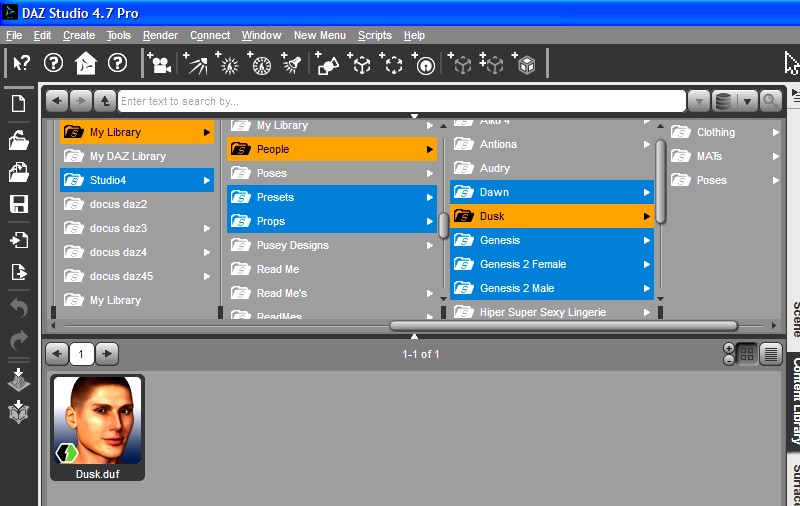Click the search text field

pyautogui.click(x=402, y=101)
